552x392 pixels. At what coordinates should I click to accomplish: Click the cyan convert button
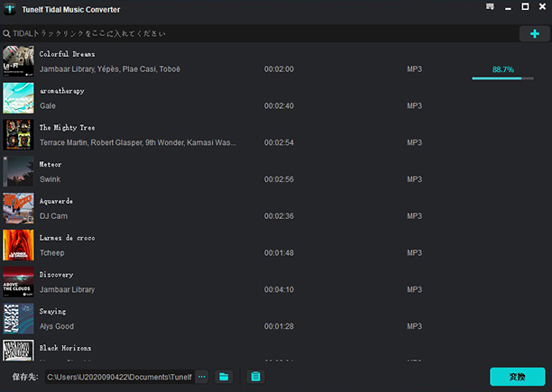click(x=518, y=377)
